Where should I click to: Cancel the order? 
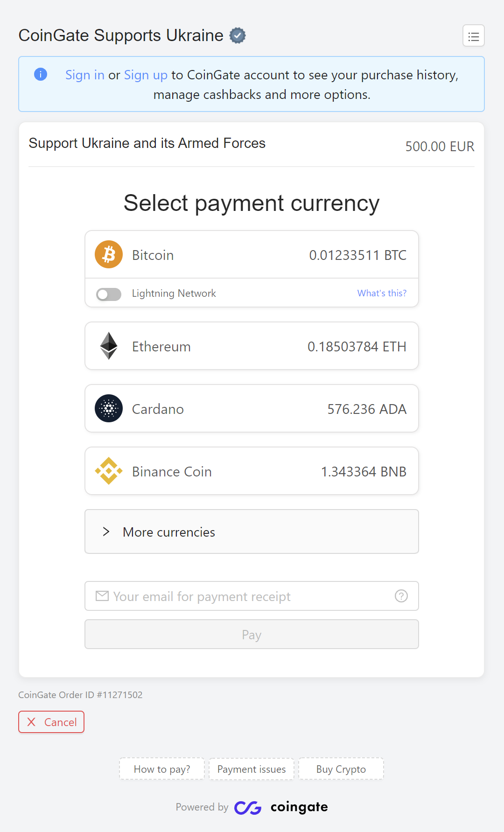[51, 722]
